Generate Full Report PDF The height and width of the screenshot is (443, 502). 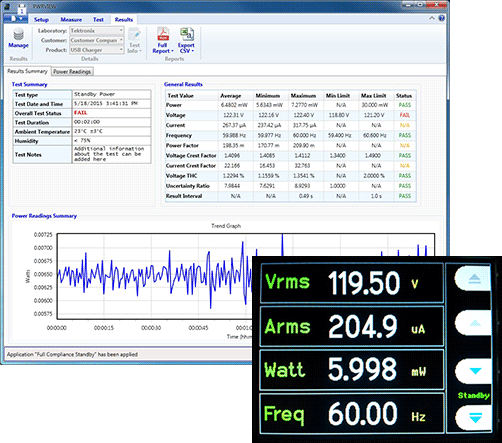(x=163, y=40)
